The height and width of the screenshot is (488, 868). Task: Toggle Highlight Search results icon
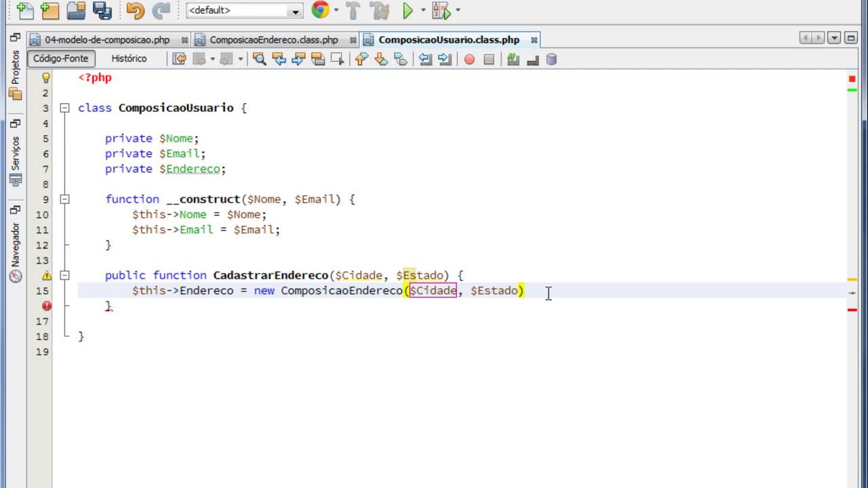[318, 59]
